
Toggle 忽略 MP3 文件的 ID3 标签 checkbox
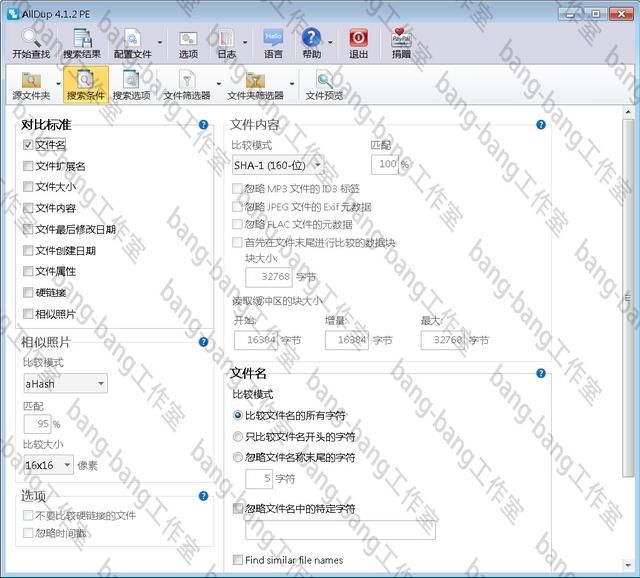[237, 189]
